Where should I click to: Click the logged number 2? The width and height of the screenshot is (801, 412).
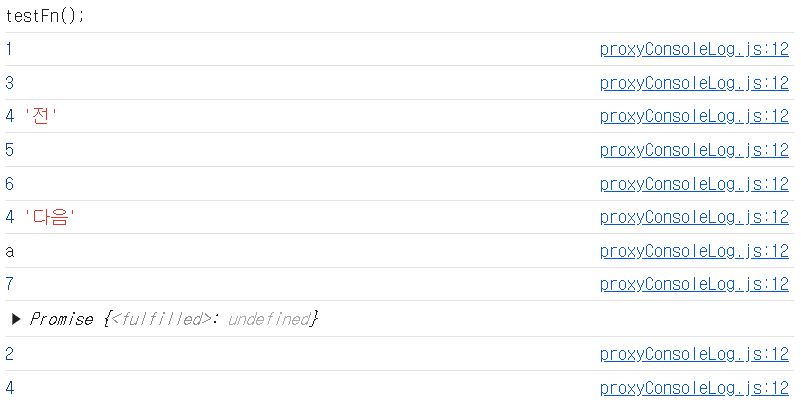click(x=9, y=354)
